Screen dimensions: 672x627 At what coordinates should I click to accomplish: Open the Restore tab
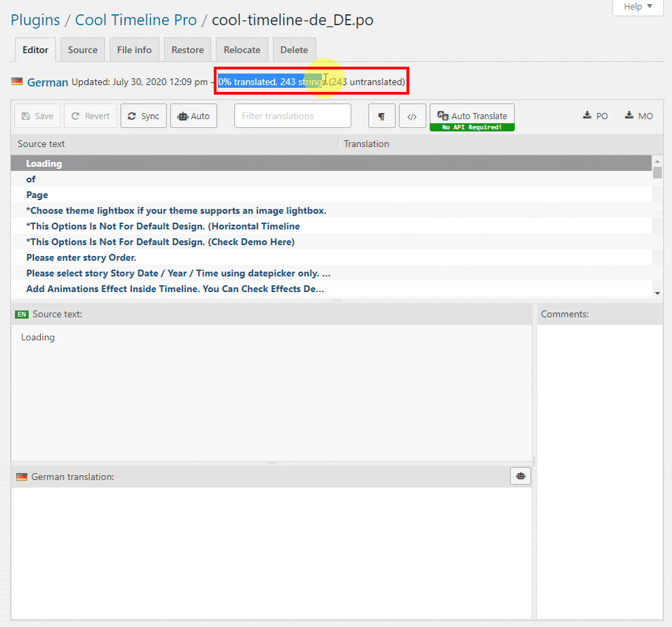click(188, 50)
